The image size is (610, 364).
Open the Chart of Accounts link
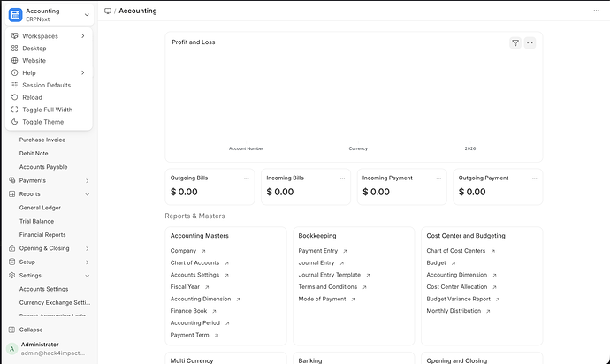coord(194,262)
